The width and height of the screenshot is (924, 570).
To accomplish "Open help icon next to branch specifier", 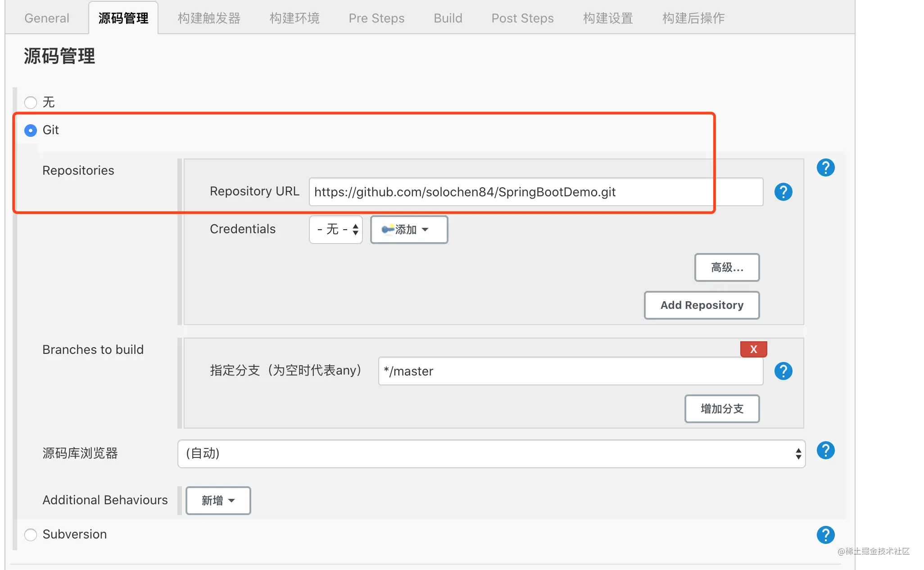I will point(783,371).
